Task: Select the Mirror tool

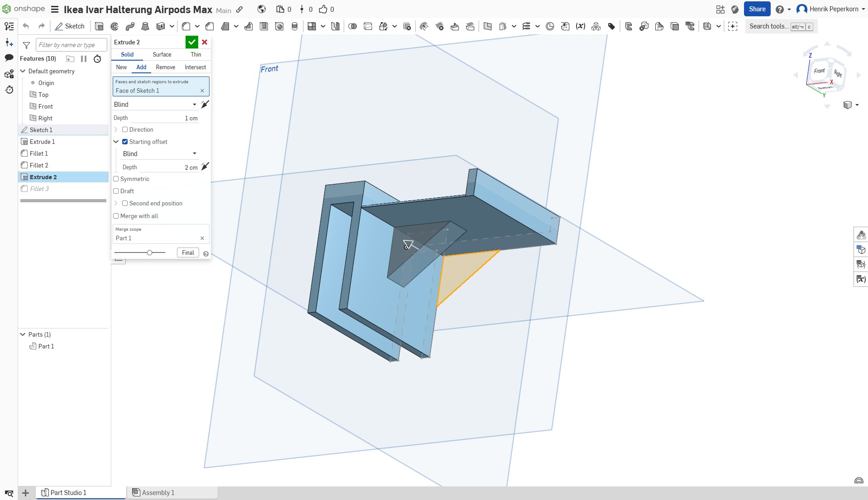Action: click(x=334, y=26)
